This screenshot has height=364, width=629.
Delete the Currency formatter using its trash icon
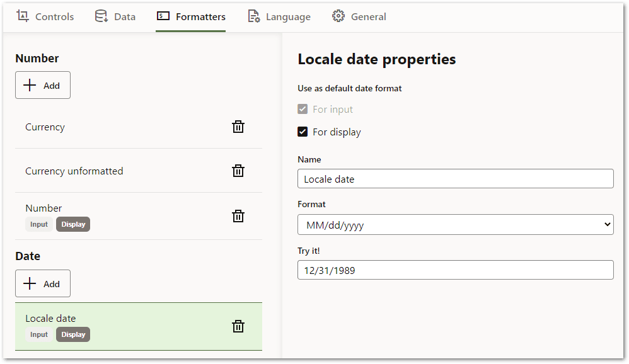coord(238,127)
